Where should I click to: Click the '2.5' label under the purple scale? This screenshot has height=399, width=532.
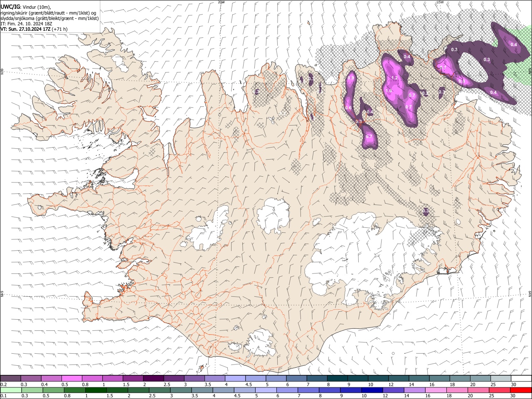click(x=167, y=384)
